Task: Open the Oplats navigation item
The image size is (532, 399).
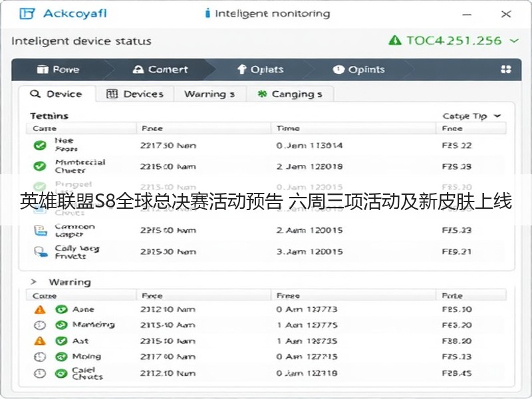Action: point(260,70)
